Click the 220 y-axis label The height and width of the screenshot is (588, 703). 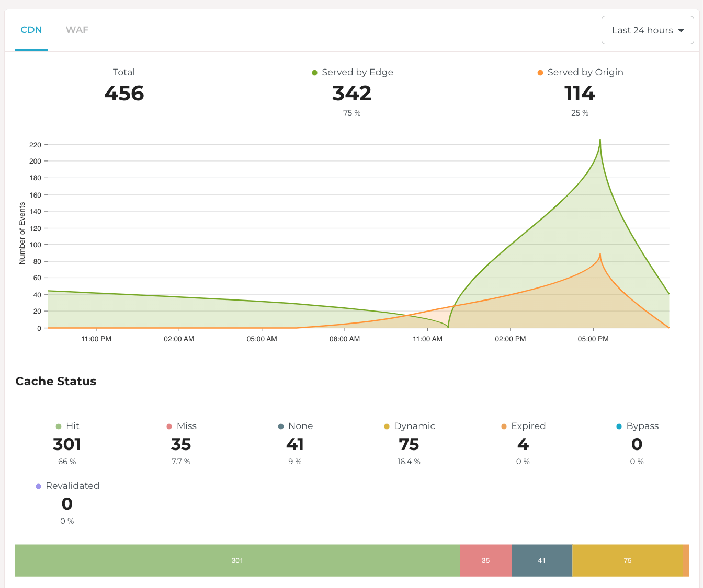tap(35, 145)
